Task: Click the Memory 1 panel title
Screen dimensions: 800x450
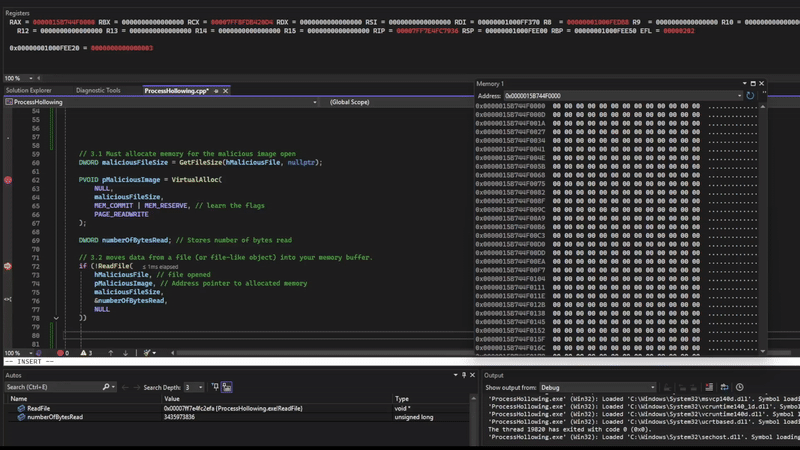Action: pyautogui.click(x=490, y=84)
